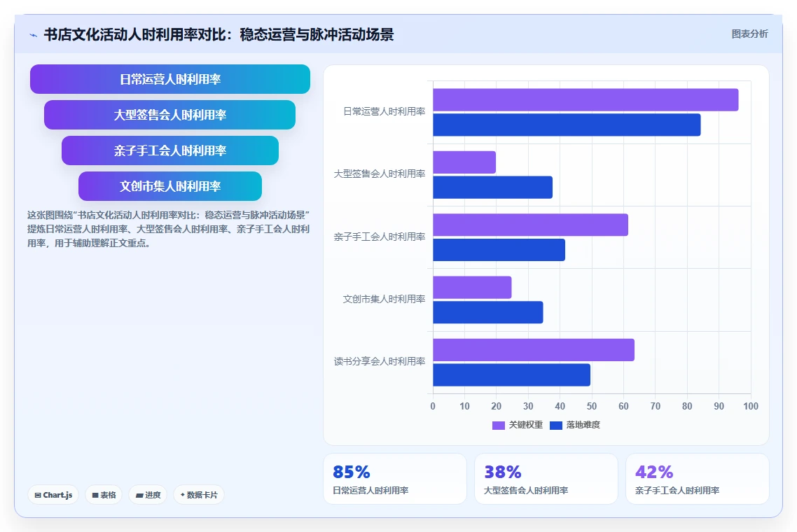
Task: Click blue bar for 文创市集人时利用率
Action: point(488,312)
